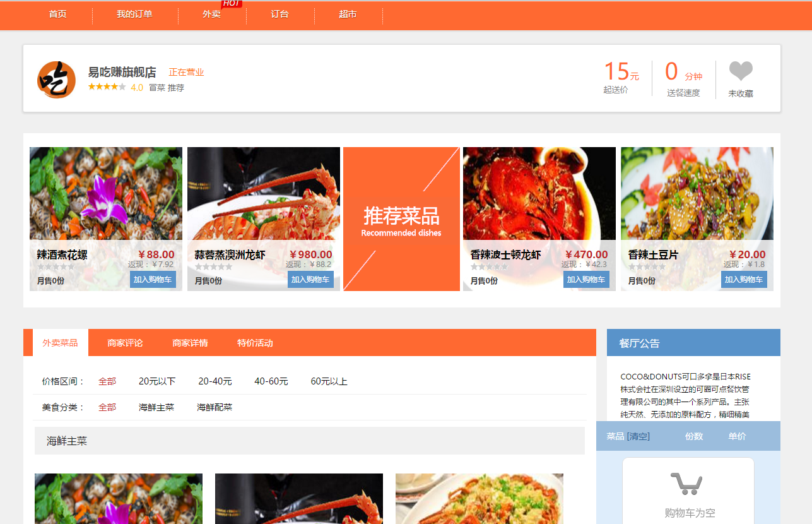Screen dimensions: 812x524
Task: Click the dish name 香辣土豆片
Action: [x=653, y=255]
